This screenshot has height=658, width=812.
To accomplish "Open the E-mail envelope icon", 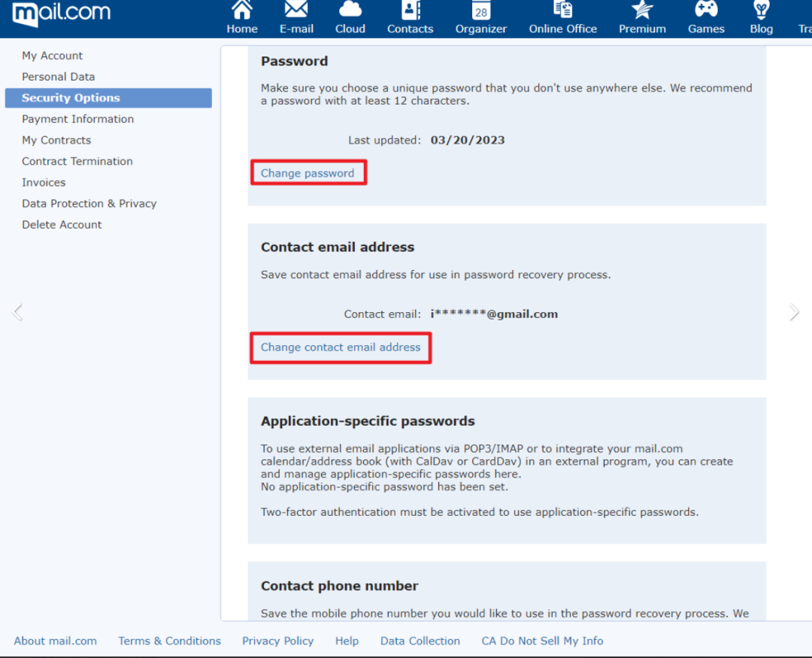I will point(296,9).
